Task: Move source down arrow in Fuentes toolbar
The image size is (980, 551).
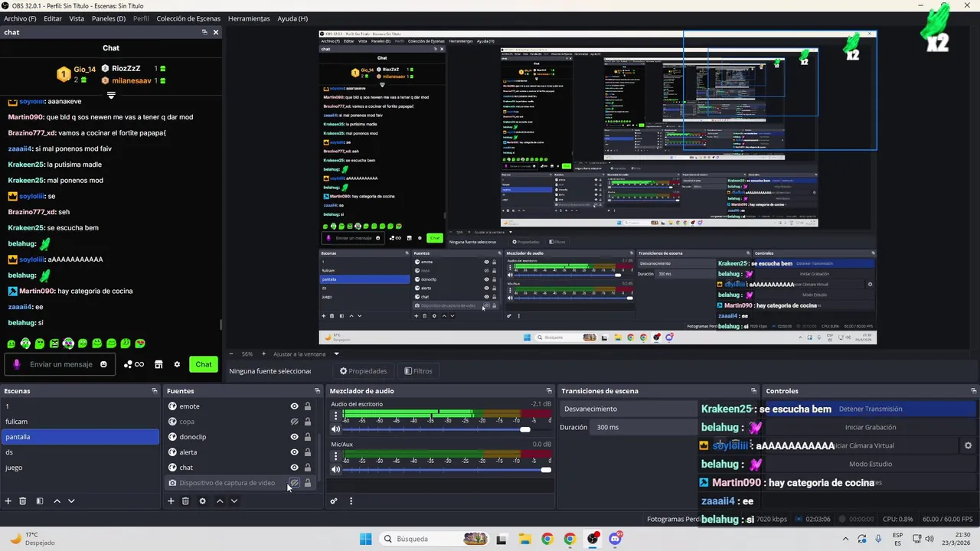Action: tap(234, 501)
